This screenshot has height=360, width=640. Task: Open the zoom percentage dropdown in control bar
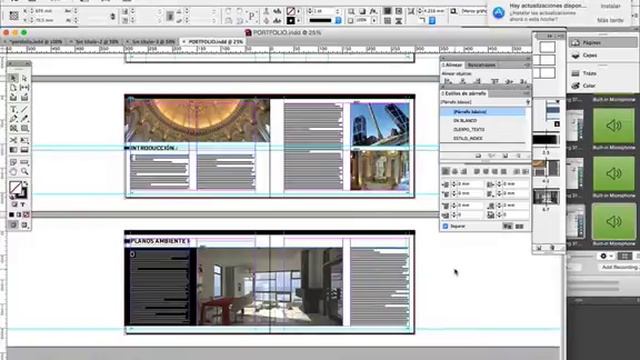click(x=374, y=20)
